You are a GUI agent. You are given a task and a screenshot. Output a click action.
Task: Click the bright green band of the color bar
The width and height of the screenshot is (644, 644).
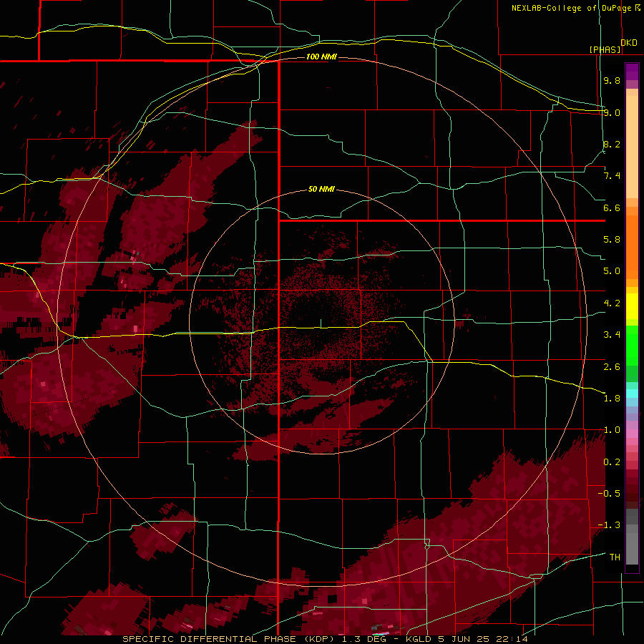[632, 345]
